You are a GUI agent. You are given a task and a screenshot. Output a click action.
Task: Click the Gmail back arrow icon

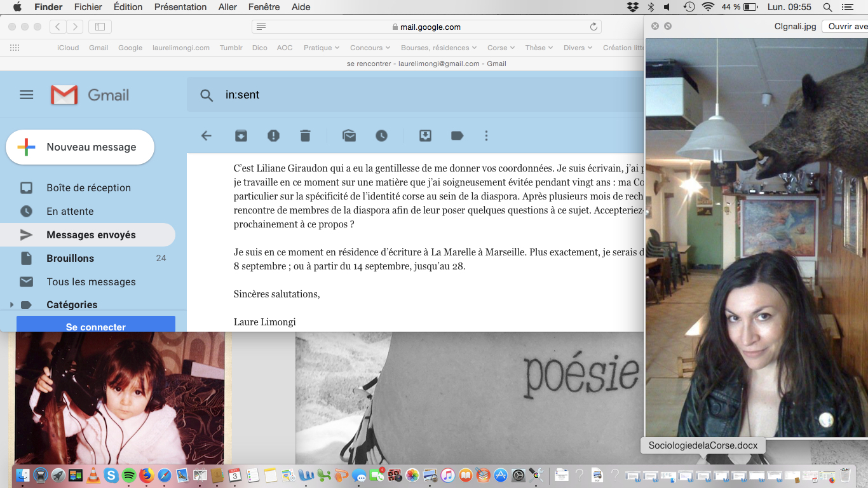(x=206, y=135)
